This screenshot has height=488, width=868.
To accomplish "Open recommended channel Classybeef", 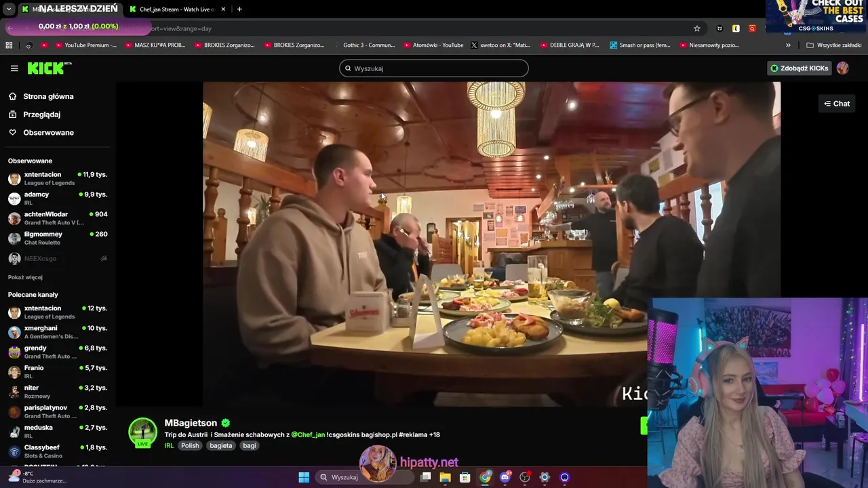I will (x=57, y=451).
